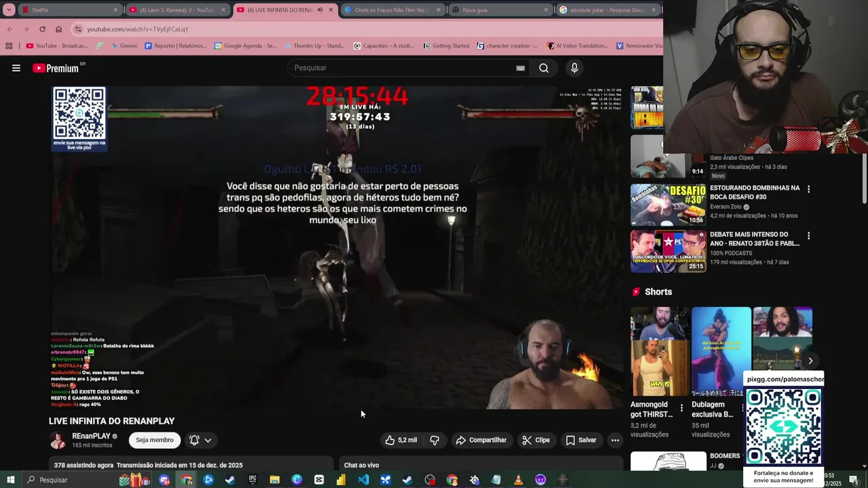Open Google Agenda bookmark
Image resolution: width=868 pixels, height=488 pixels.
pyautogui.click(x=245, y=46)
